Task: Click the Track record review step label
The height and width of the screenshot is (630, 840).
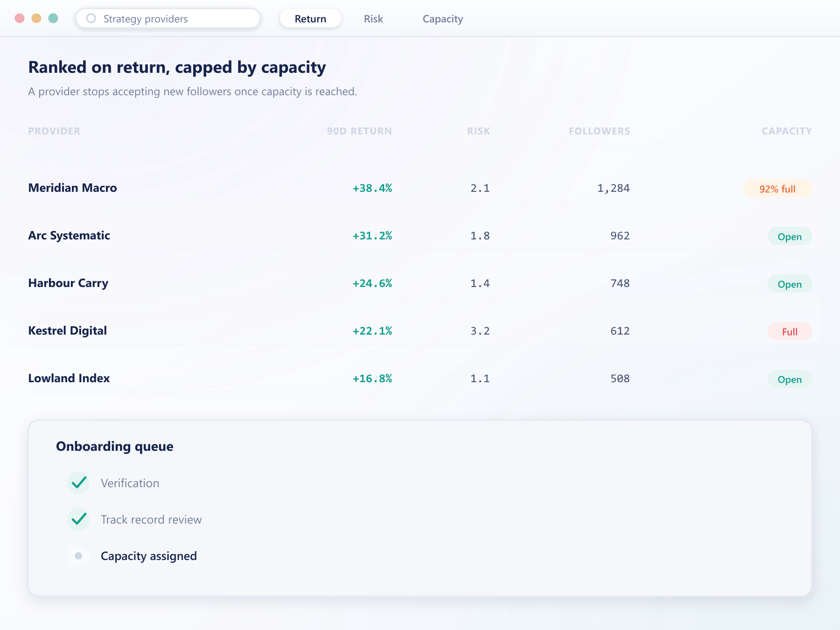Action: click(x=151, y=519)
